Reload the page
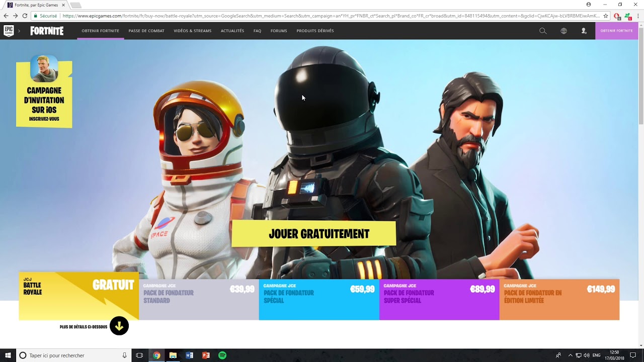644x362 pixels. (25, 16)
